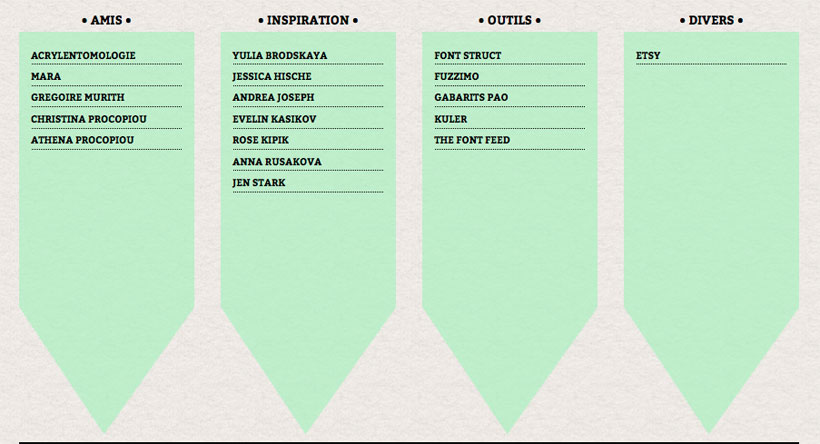Image resolution: width=820 pixels, height=444 pixels.
Task: Visit the Mara friend link
Action: pos(46,76)
